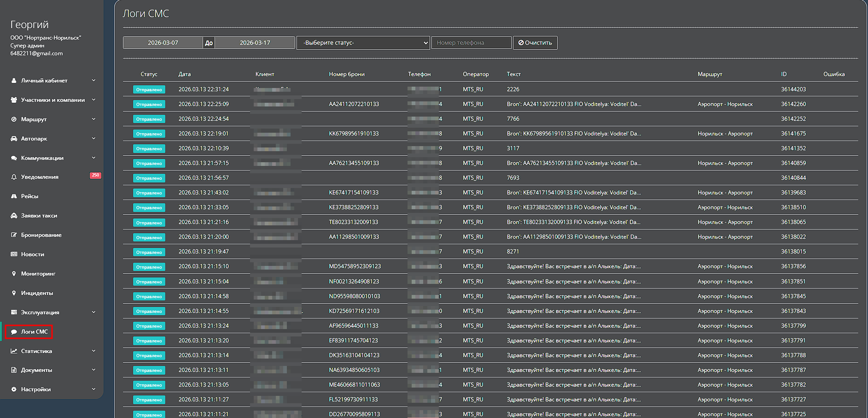Click the 250 notifications badge
The height and width of the screenshot is (418, 868).
pyautogui.click(x=95, y=176)
